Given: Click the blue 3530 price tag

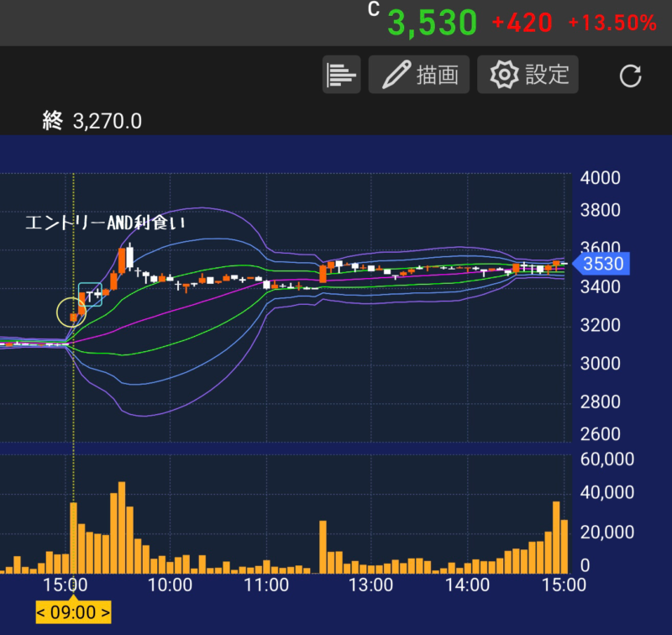Looking at the screenshot, I should click(601, 264).
